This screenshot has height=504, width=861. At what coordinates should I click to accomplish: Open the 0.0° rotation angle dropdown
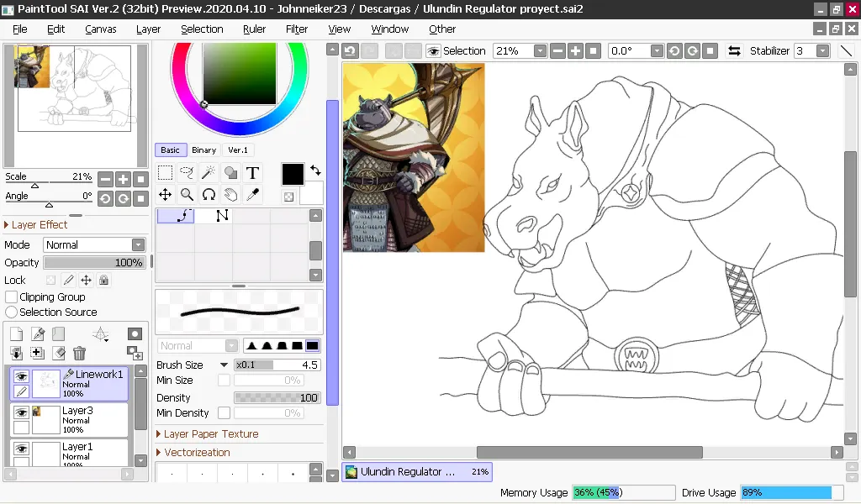click(x=657, y=51)
